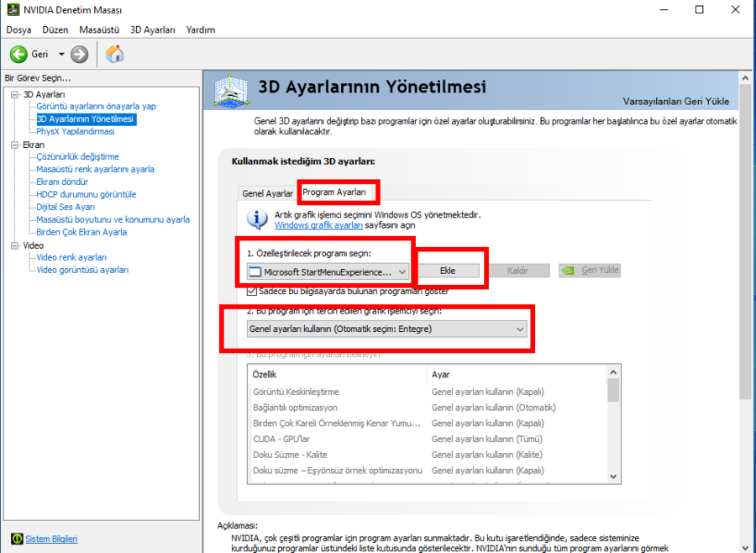Open the Home house icon in the toolbar
The height and width of the screenshot is (553, 756).
(x=115, y=54)
